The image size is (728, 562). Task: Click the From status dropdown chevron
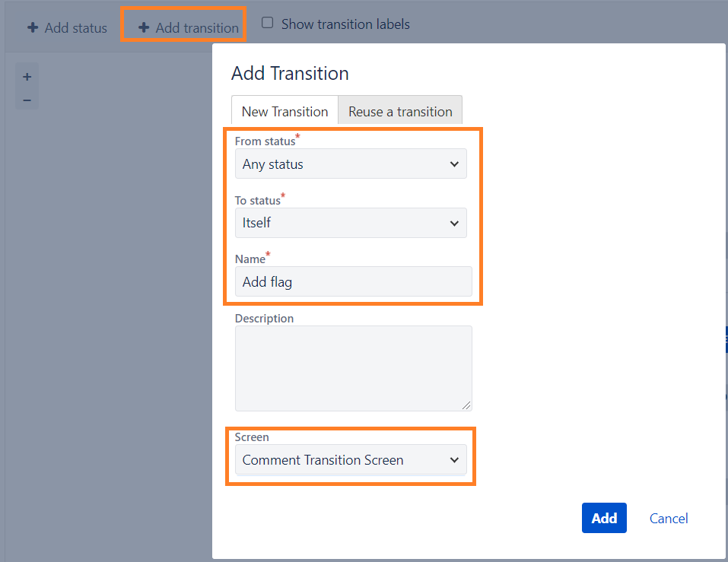[454, 164]
